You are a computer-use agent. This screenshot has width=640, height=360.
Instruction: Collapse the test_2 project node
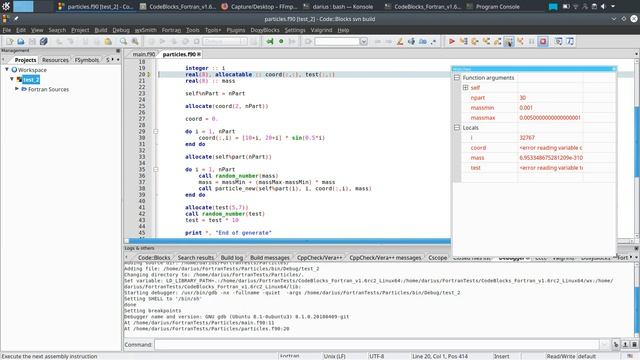(x=12, y=79)
